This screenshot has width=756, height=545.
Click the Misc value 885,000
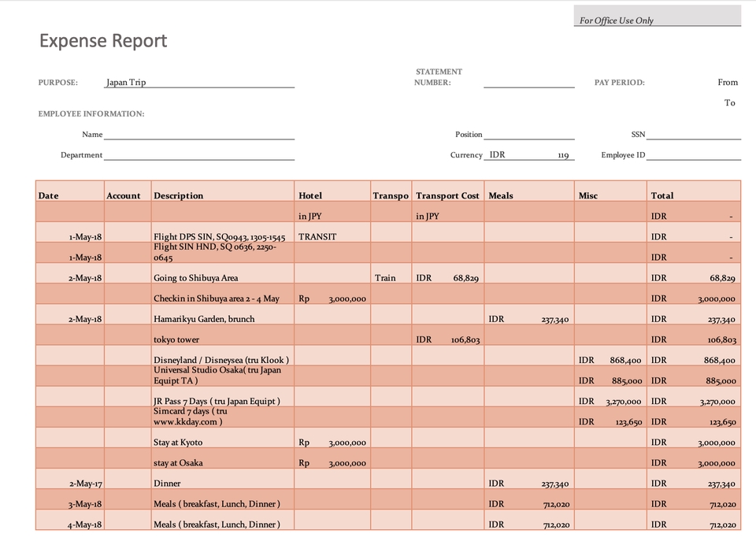pyautogui.click(x=610, y=376)
